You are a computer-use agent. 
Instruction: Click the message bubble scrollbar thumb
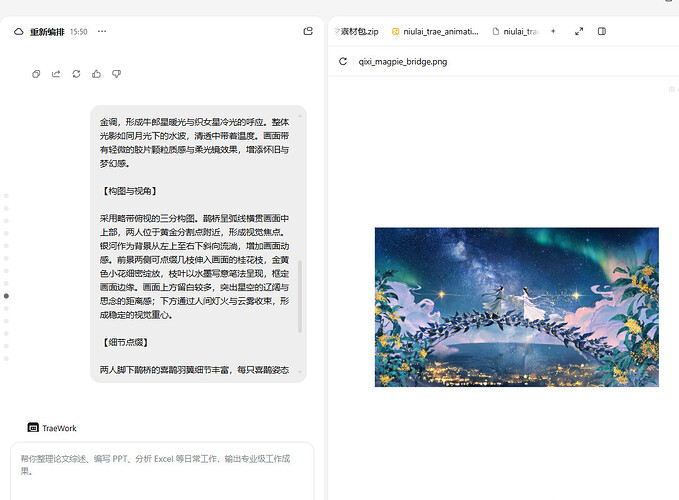click(300, 297)
